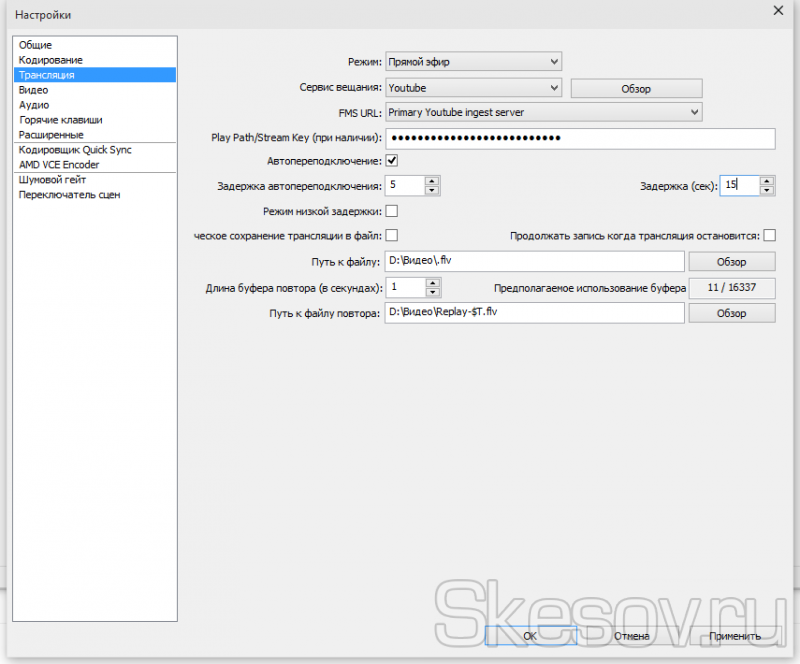Select Общие in the settings list

(x=35, y=45)
